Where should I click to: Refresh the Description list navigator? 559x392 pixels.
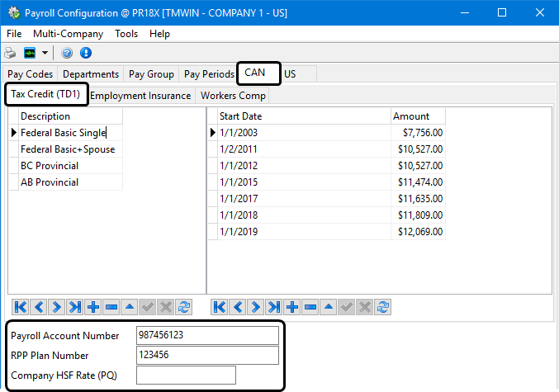(x=184, y=307)
